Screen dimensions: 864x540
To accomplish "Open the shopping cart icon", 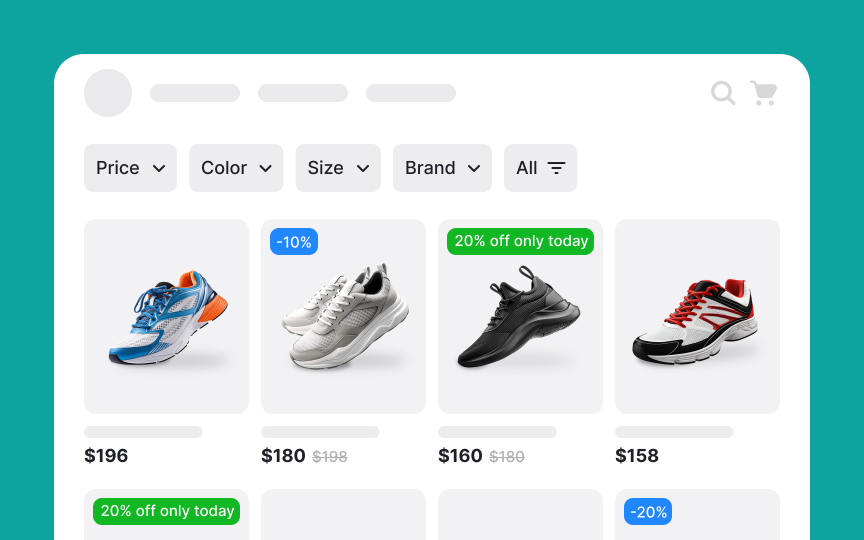I will tap(764, 93).
